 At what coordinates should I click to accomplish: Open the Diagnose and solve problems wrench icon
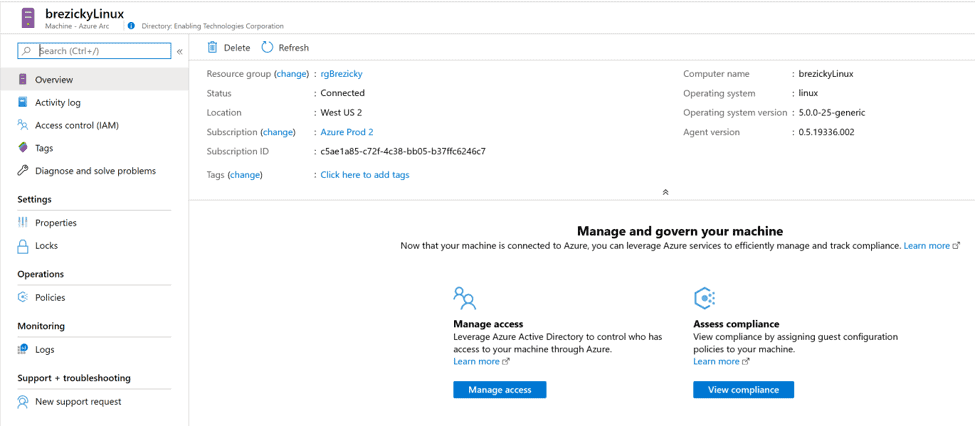coord(23,170)
